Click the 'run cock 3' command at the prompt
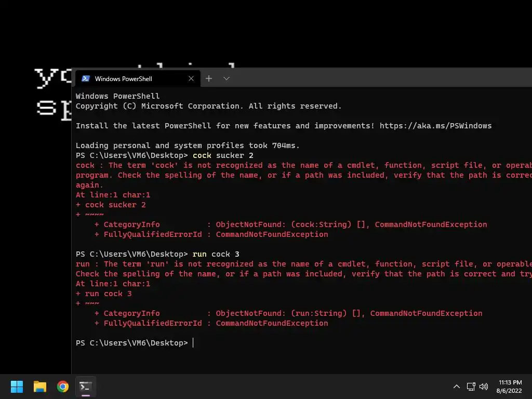 (x=216, y=254)
